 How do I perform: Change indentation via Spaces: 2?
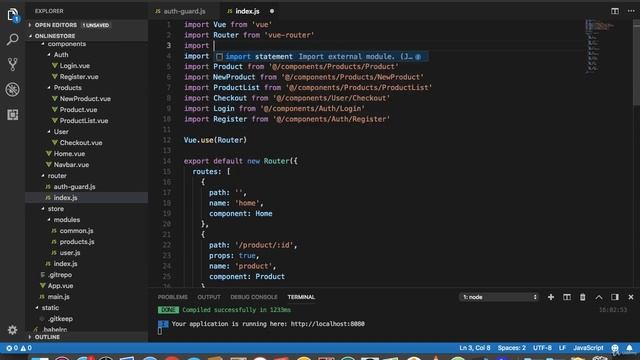[511, 348]
